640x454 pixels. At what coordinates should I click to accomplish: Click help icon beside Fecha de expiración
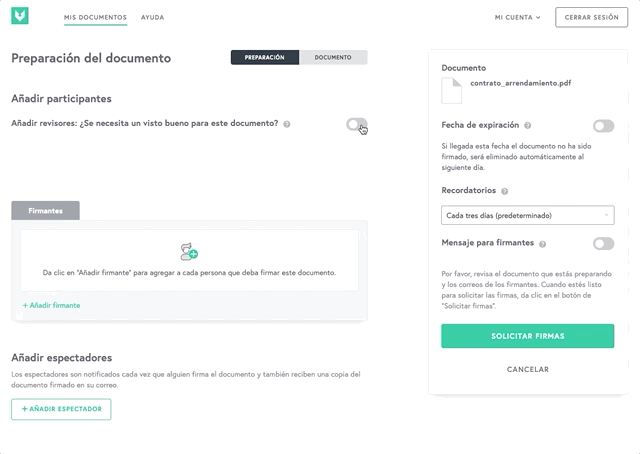527,125
